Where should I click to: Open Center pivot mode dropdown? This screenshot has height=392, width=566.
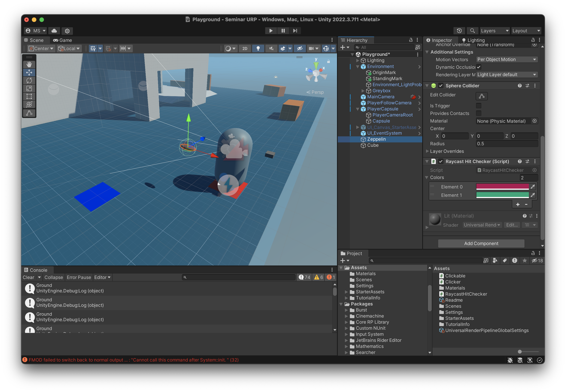click(x=41, y=49)
